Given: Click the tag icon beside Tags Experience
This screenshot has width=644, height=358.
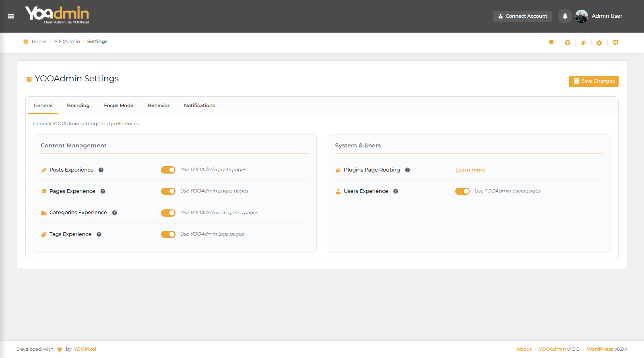Looking at the screenshot, I should pos(44,235).
